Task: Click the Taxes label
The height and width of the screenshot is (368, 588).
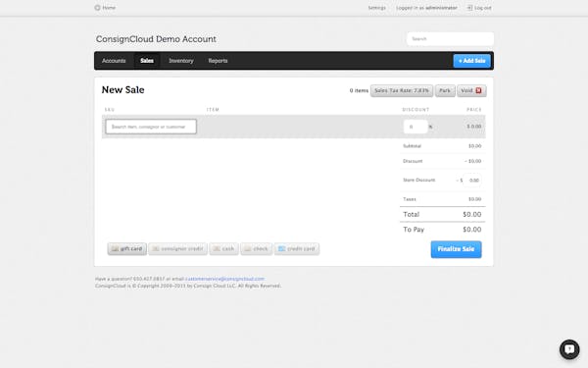Action: pos(410,199)
